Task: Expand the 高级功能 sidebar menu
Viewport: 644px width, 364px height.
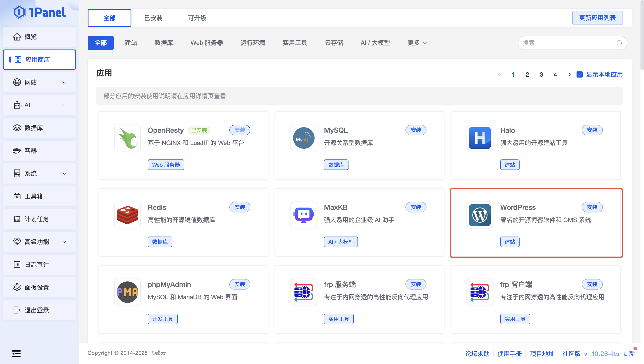Action: [x=39, y=242]
